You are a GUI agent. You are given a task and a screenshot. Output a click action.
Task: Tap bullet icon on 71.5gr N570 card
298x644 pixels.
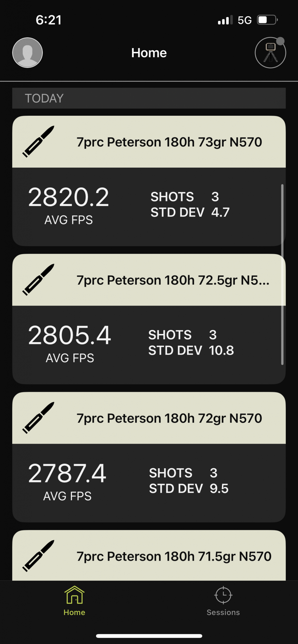point(38,556)
